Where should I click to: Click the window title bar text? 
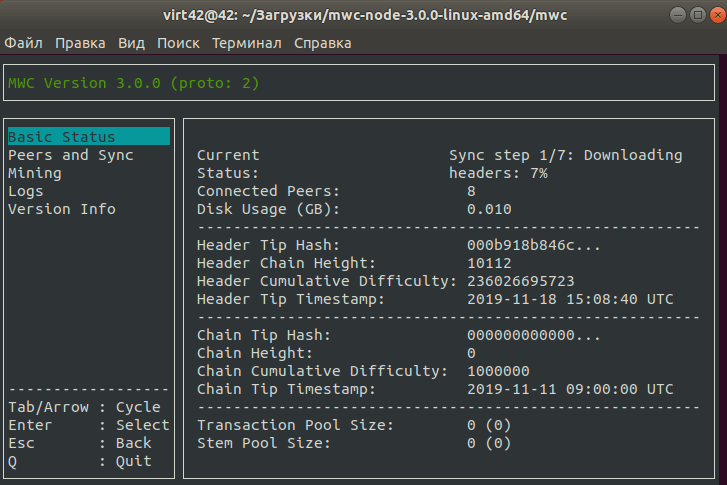[365, 15]
